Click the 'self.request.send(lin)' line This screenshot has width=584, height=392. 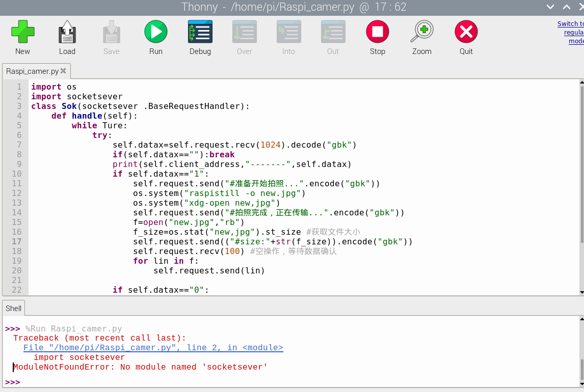209,270
